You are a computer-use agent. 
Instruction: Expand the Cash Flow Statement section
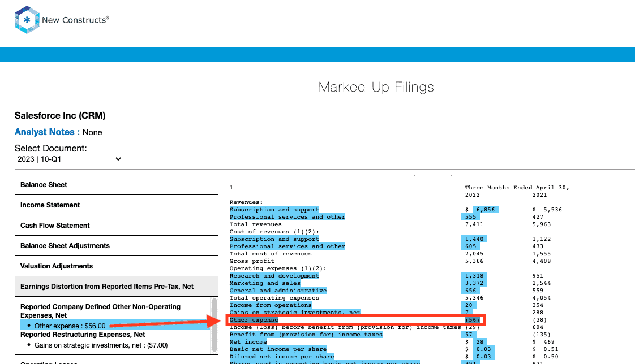(117, 226)
